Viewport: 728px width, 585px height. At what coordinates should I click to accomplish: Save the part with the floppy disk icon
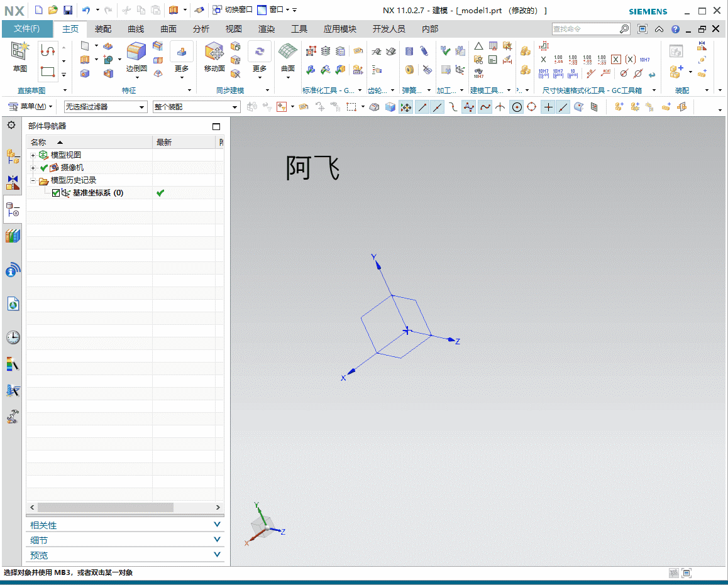pos(68,10)
